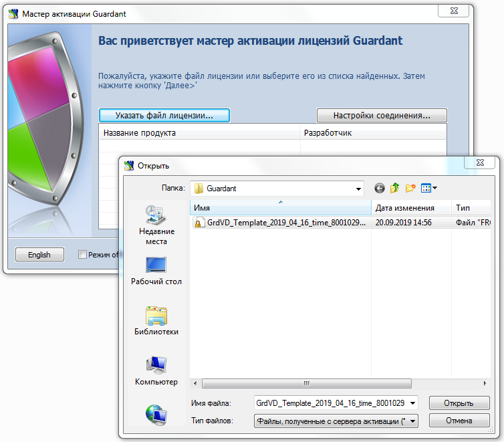Click the Отмена button
This screenshot has width=504, height=442.
click(459, 421)
